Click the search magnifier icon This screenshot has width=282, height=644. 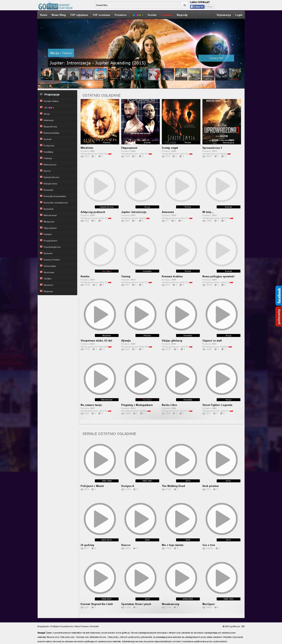tap(185, 5)
